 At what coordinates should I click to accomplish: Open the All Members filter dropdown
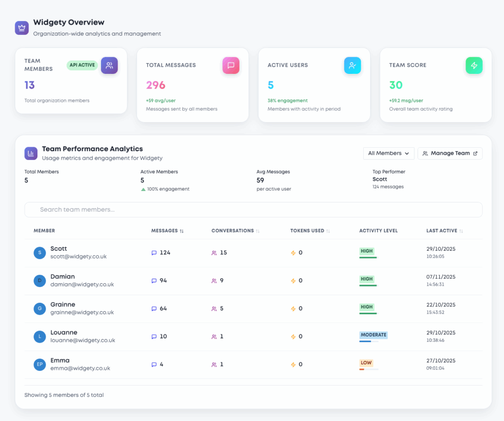click(x=388, y=153)
